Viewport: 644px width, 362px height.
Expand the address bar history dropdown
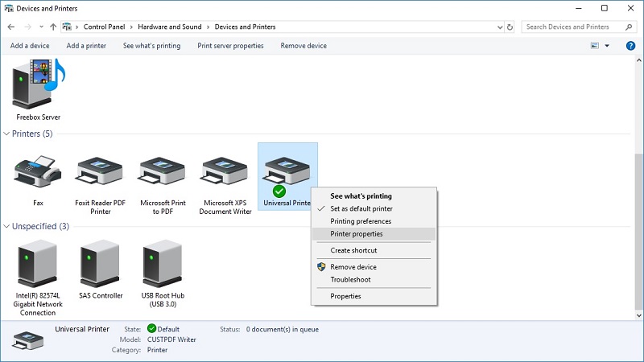[498, 27]
